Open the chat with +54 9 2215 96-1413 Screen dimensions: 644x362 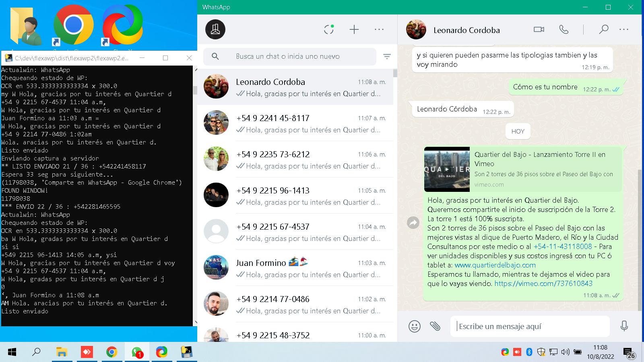(295, 195)
